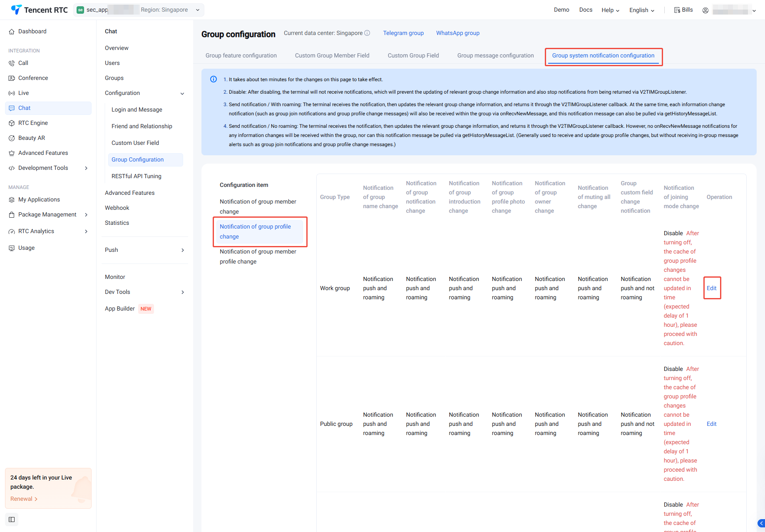Edit the Work group notification settings
Viewport: 765px width, 532px height.
[x=711, y=288]
